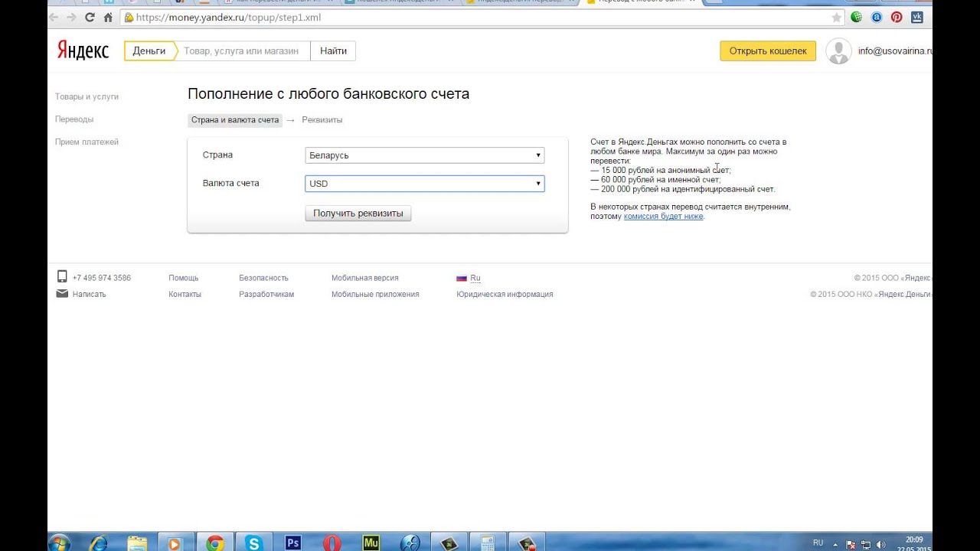Open the VK extension icon
This screenshot has width=980, height=551.
pyautogui.click(x=916, y=17)
